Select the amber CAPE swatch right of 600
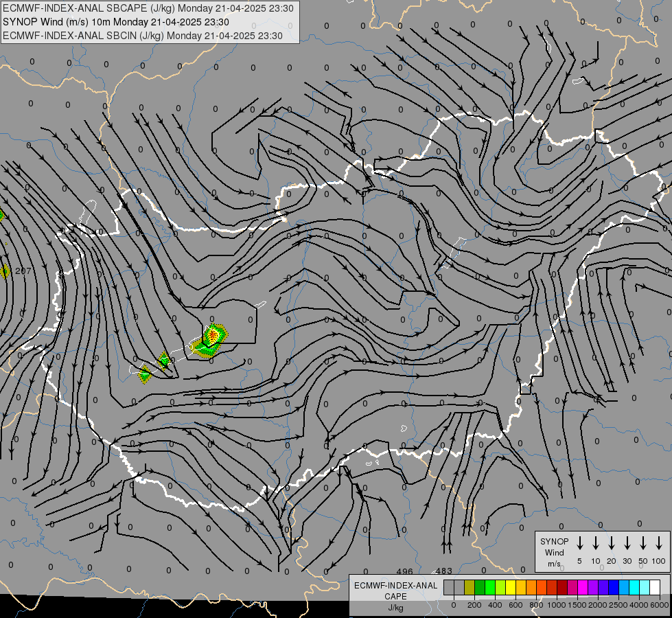 [521, 588]
